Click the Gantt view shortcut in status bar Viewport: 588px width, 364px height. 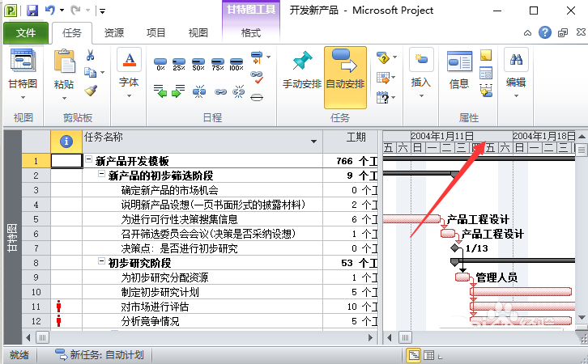tap(414, 354)
